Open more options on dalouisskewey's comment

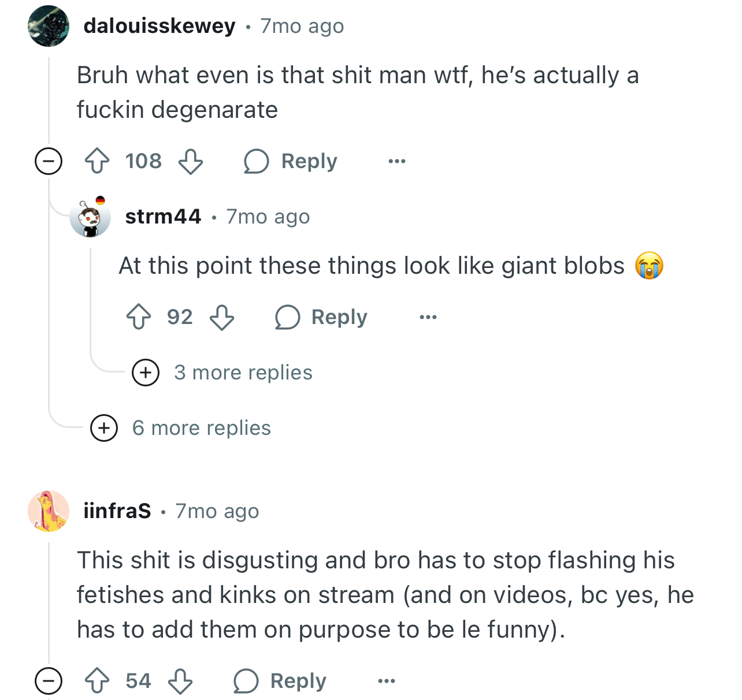pyautogui.click(x=397, y=161)
